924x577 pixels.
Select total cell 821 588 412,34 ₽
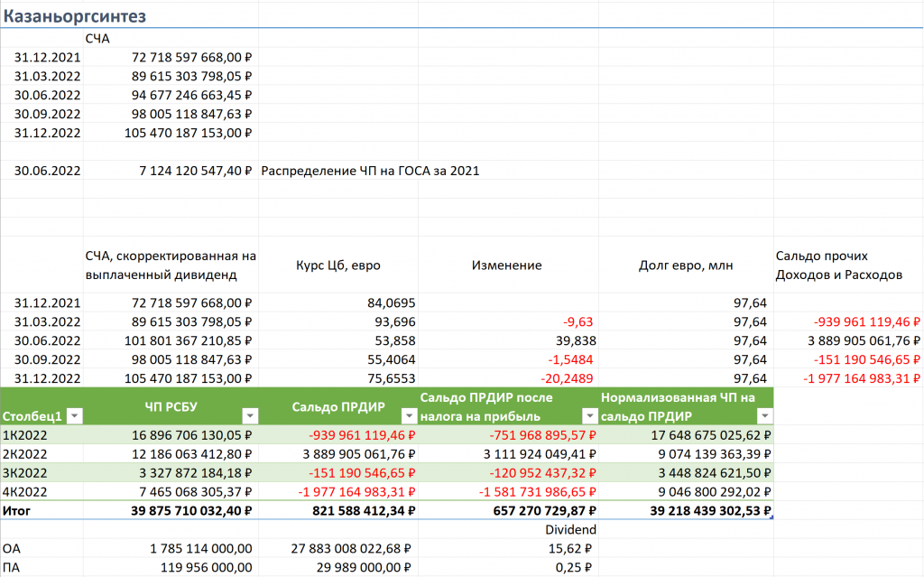point(364,510)
